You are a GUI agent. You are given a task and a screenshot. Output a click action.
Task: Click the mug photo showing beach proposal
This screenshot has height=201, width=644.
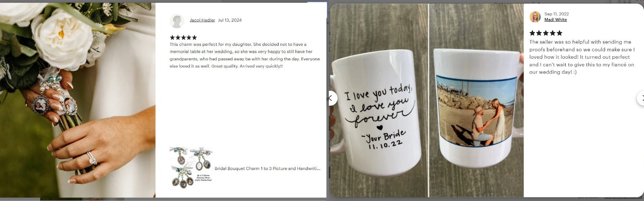(477, 100)
